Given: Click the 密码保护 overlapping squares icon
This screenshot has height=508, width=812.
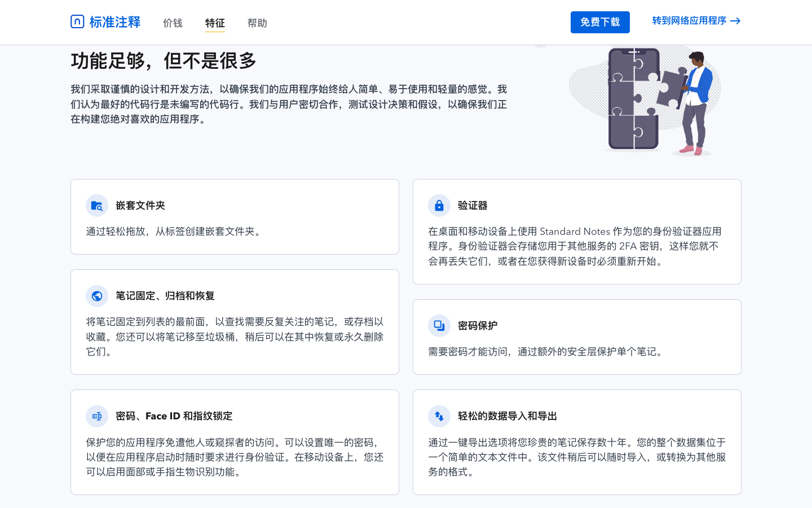Looking at the screenshot, I should (439, 326).
